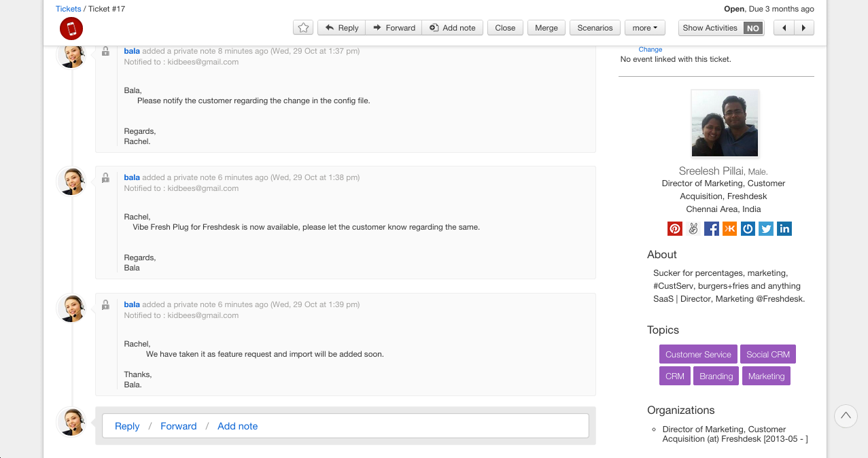The width and height of the screenshot is (868, 458).
Task: Click agent avatar beside 1:39 pm note
Action: [72, 309]
